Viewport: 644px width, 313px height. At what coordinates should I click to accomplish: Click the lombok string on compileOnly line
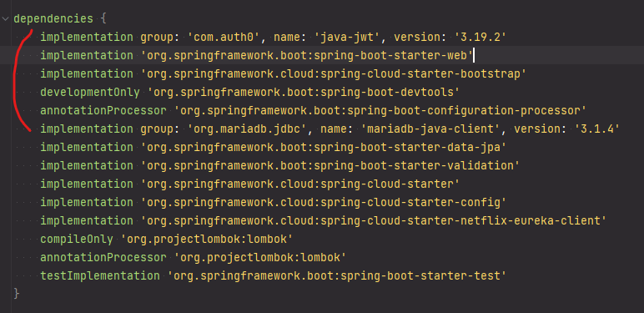pos(207,239)
